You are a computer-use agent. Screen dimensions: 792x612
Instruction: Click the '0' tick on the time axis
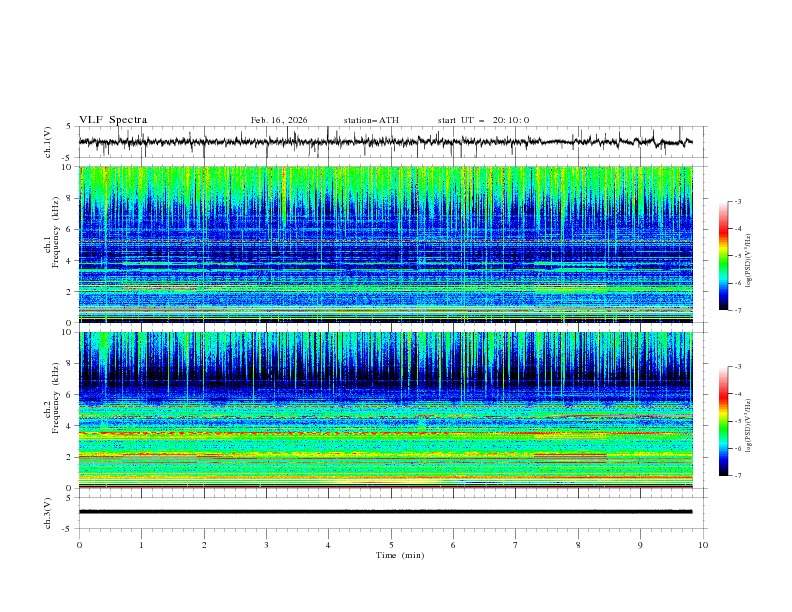pyautogui.click(x=79, y=545)
